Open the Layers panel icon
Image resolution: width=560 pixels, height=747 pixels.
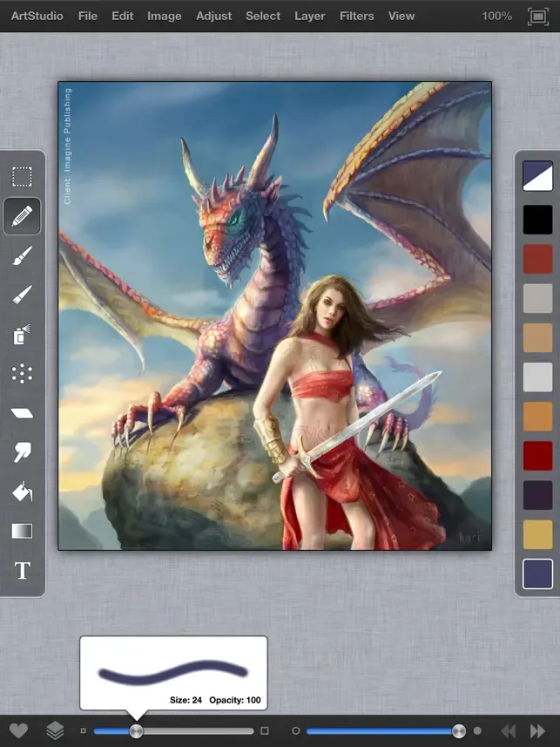(x=55, y=730)
